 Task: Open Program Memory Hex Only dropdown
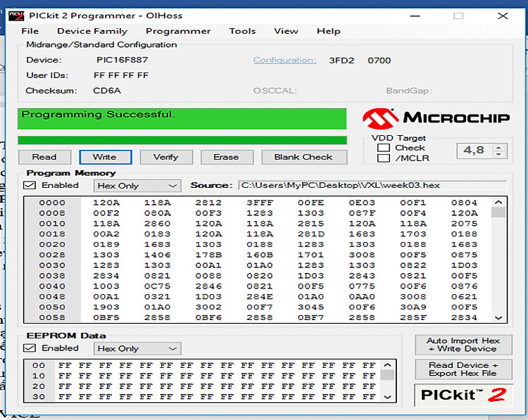[x=137, y=186]
